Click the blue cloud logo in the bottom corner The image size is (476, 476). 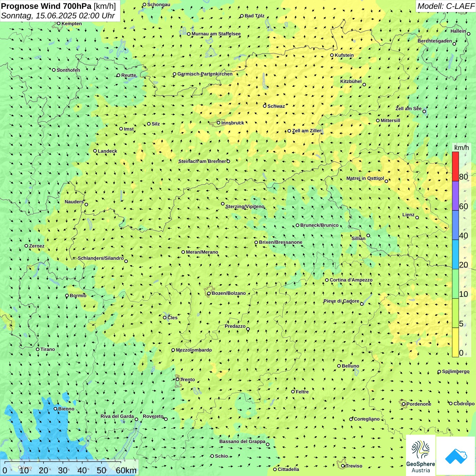456,456
